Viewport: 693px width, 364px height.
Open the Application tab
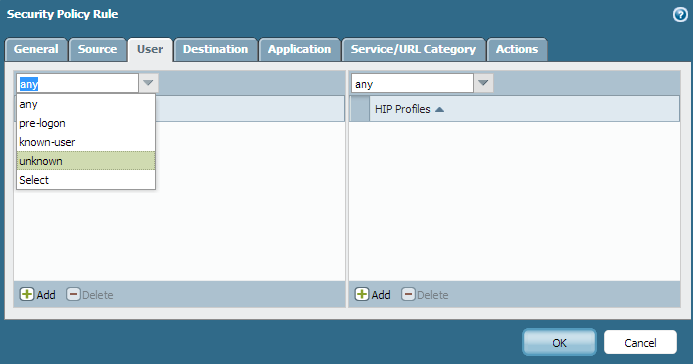(x=300, y=49)
